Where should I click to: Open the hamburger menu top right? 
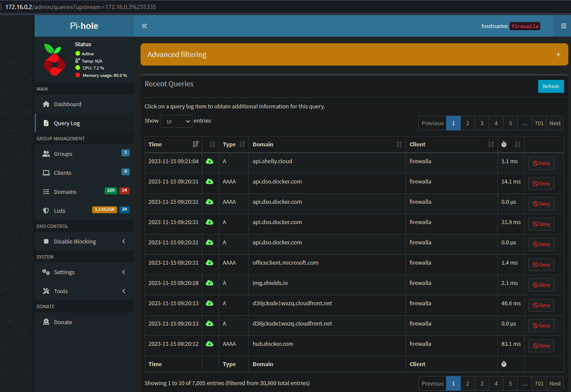tap(562, 26)
